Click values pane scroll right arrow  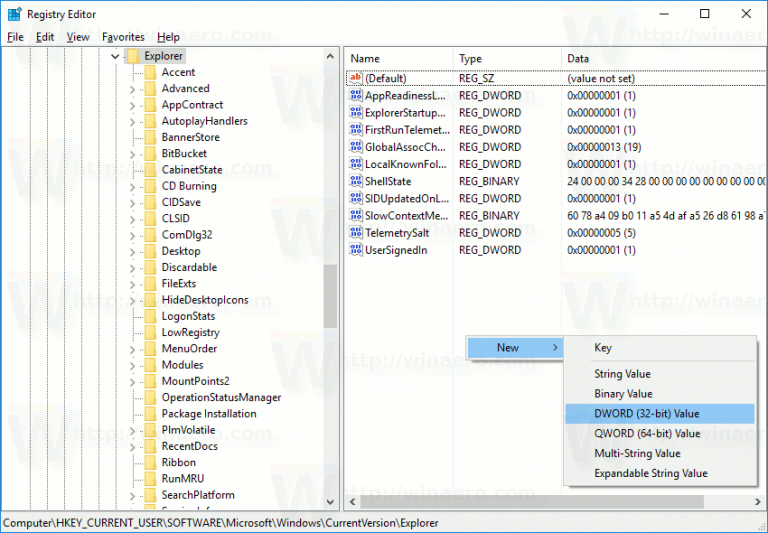758,502
